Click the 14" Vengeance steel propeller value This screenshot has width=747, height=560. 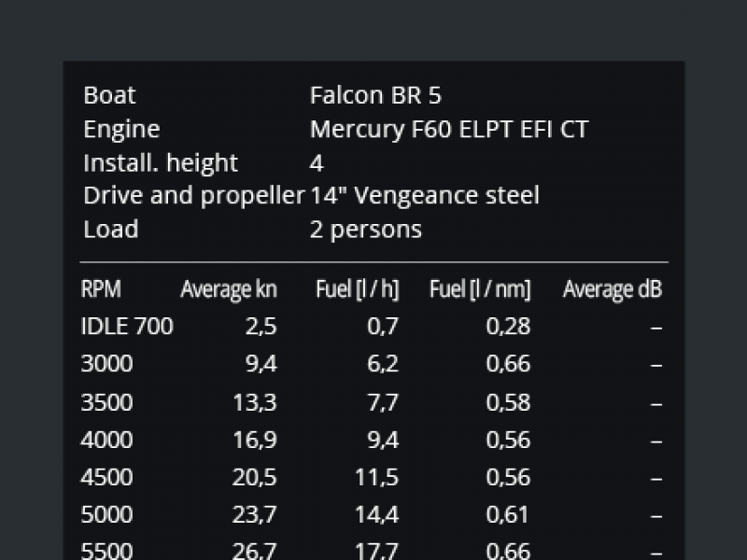425,196
